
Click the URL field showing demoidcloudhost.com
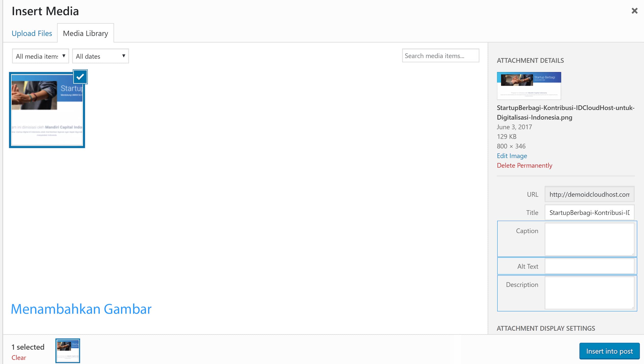tap(589, 194)
